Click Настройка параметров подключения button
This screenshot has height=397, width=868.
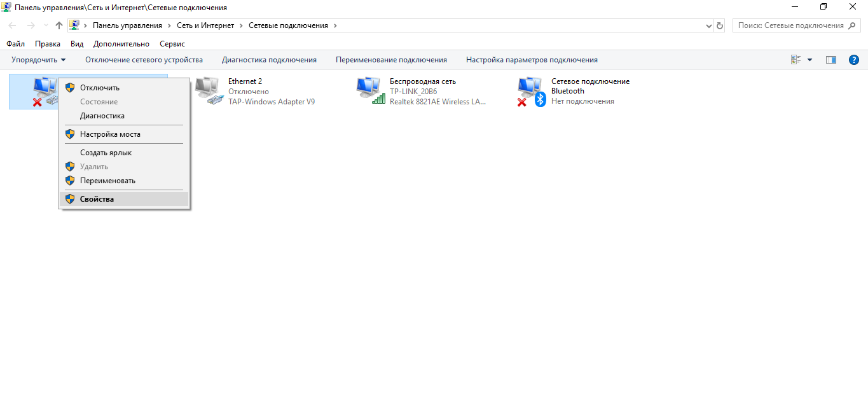[x=532, y=60]
